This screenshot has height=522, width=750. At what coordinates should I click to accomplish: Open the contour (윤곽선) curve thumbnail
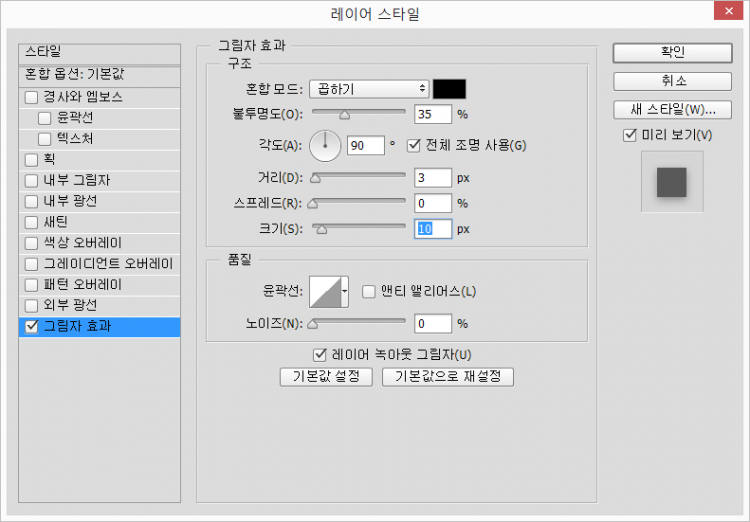point(325,292)
